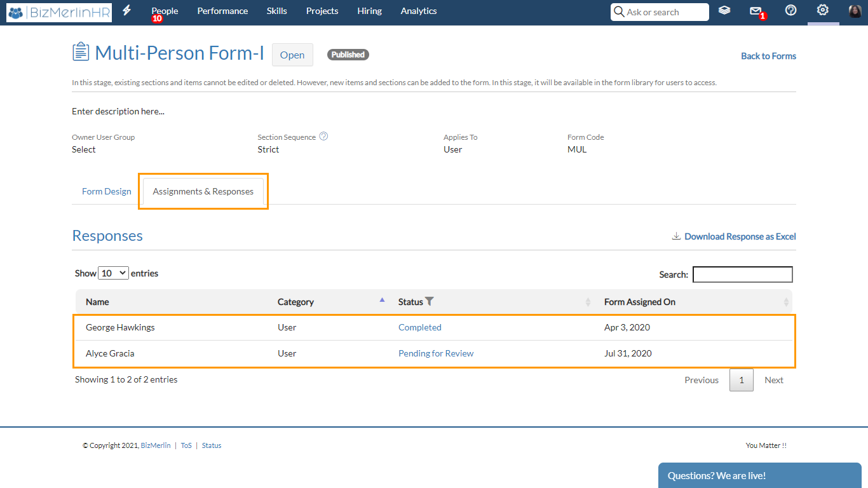
Task: Click the Multi-Person Form-I title
Action: coord(179,53)
